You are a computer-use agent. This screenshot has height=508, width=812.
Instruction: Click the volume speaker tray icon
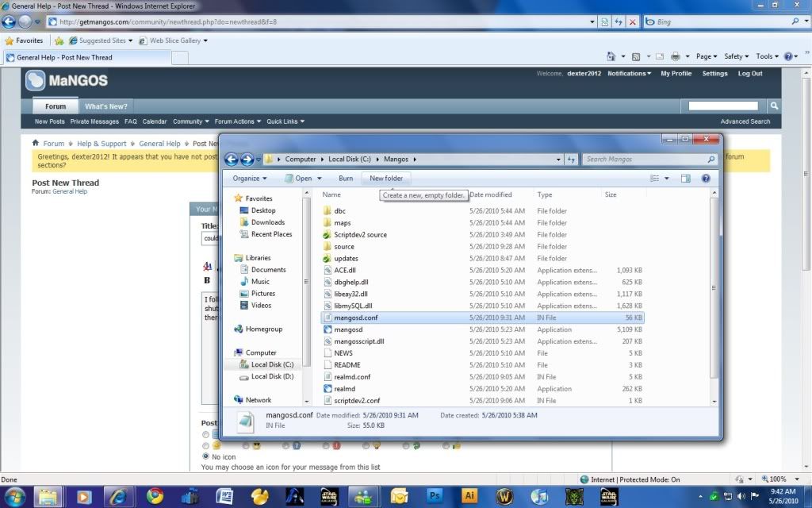click(741, 496)
